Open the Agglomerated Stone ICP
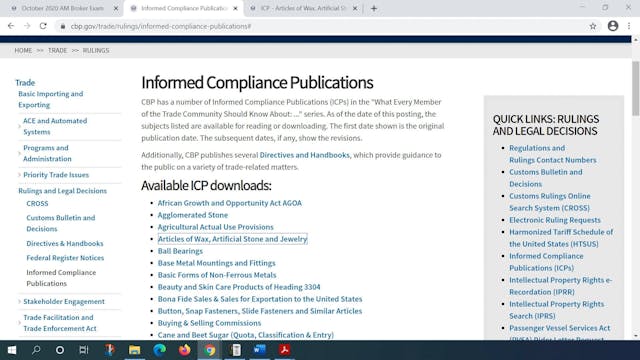 point(193,215)
